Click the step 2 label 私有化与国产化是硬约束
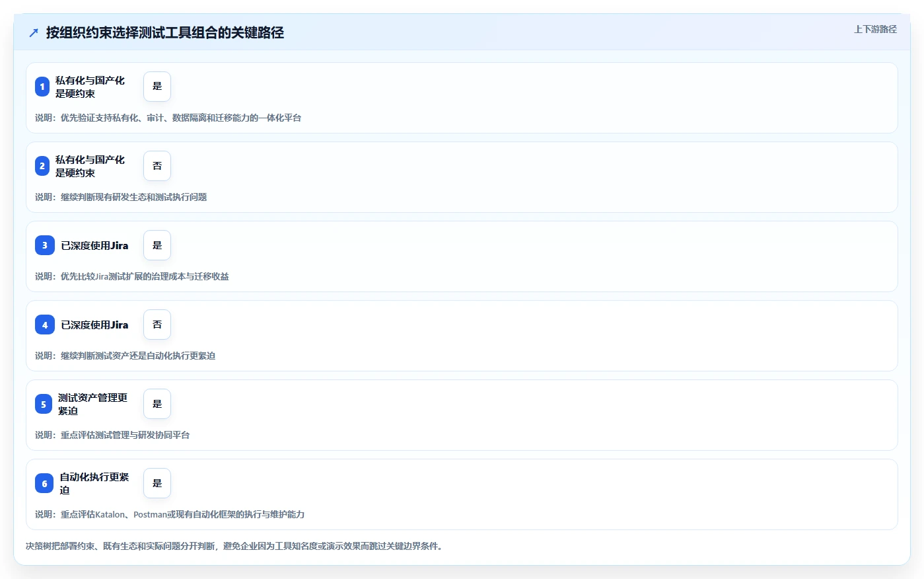924x579 pixels. 90,166
